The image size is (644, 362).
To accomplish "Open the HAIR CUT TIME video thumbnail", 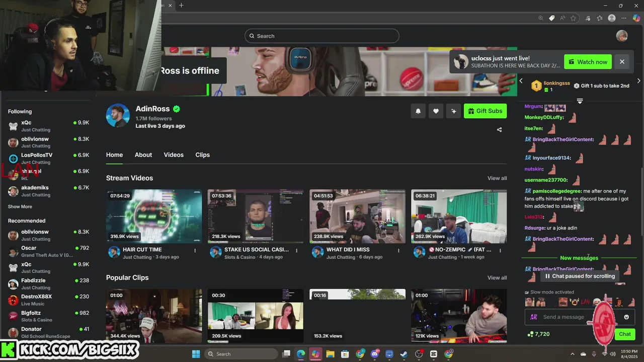I will (x=154, y=217).
